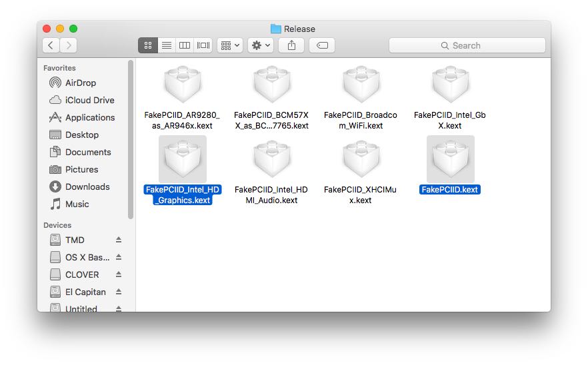
Task: Select FakePCIID_AR9280_as_AR946x.kext file icon
Action: pyautogui.click(x=183, y=85)
